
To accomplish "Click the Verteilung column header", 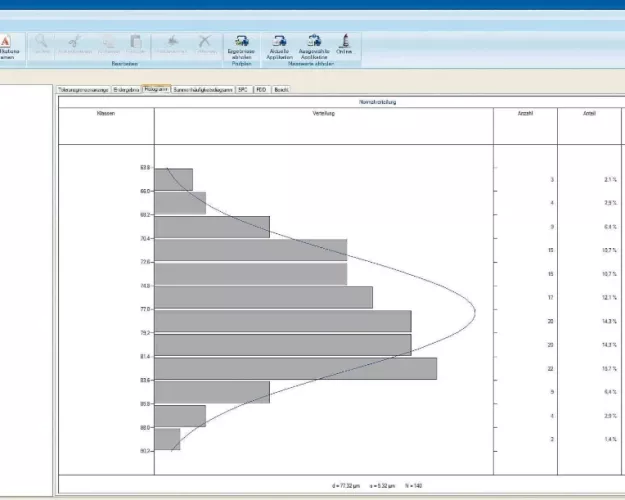I will pyautogui.click(x=323, y=113).
